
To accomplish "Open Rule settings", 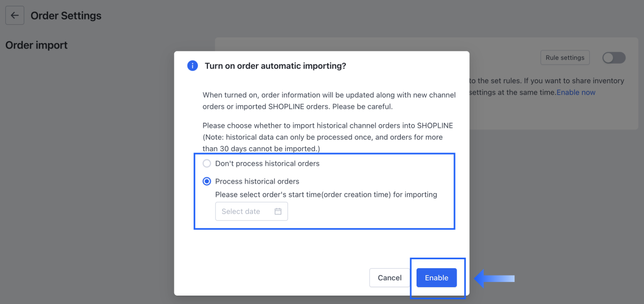I will click(x=565, y=58).
